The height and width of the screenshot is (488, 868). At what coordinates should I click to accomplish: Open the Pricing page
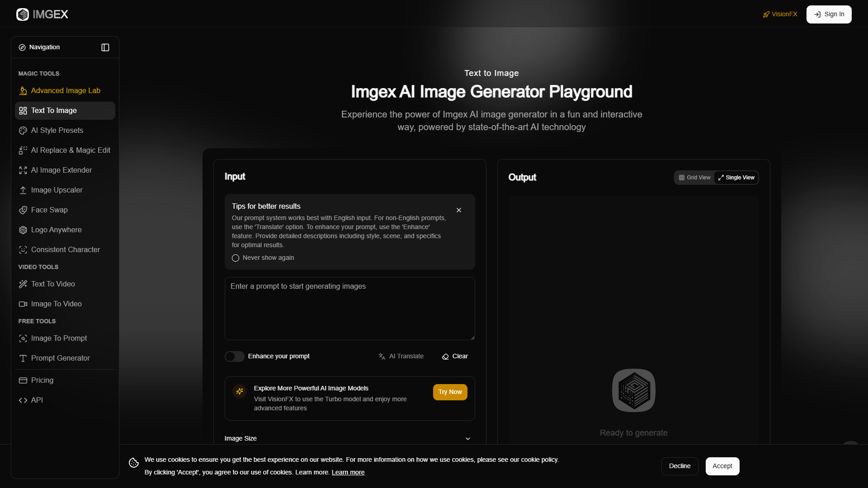65,380
